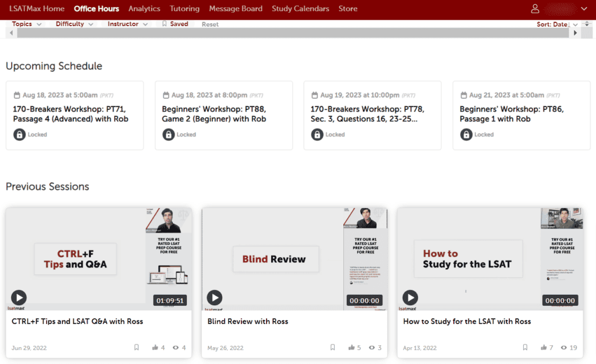Go to the Message Board page
The width and height of the screenshot is (596, 364).
pyautogui.click(x=235, y=9)
